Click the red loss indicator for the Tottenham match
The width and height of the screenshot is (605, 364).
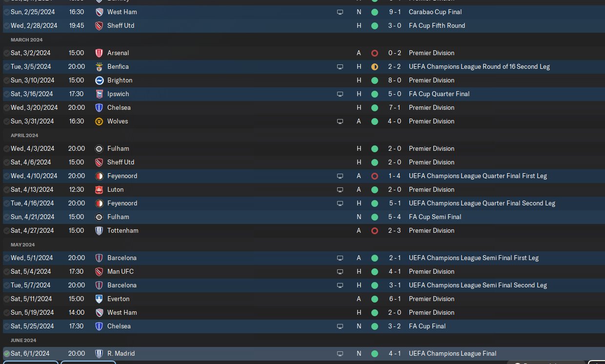click(x=374, y=230)
